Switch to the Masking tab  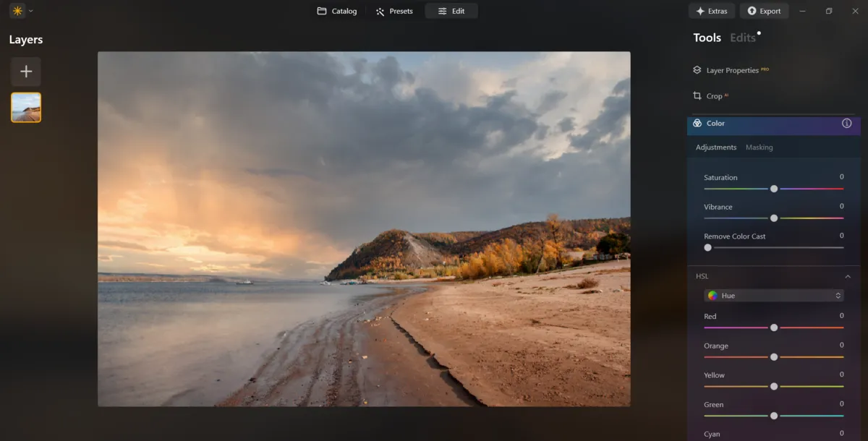point(759,147)
